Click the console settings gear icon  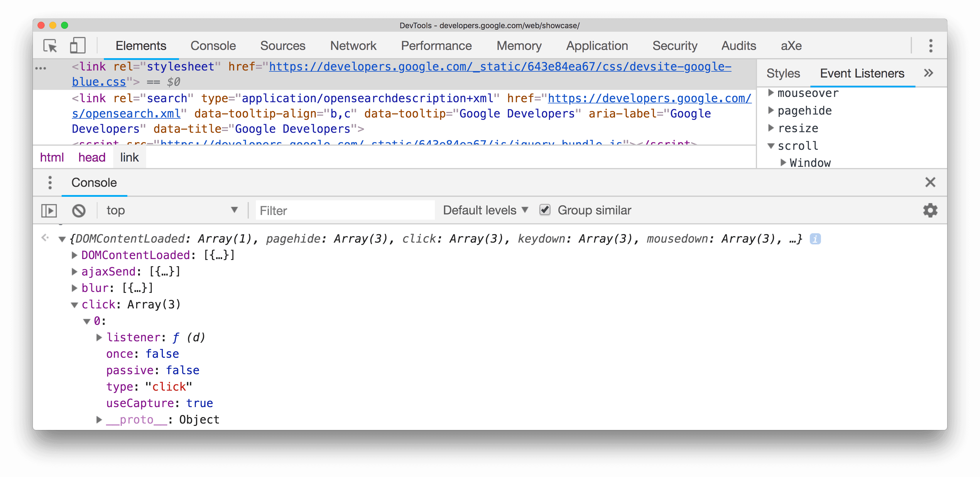pyautogui.click(x=931, y=210)
